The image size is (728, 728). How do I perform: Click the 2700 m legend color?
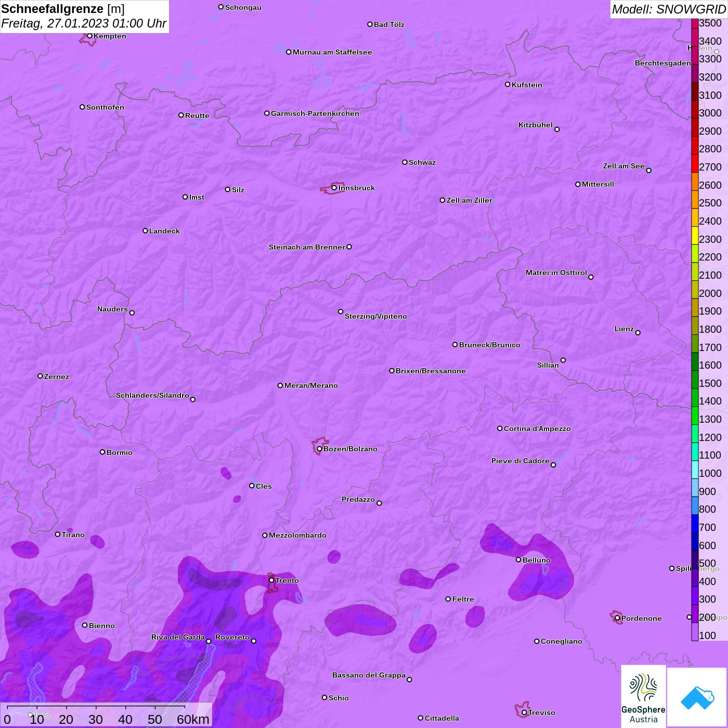[x=695, y=163]
